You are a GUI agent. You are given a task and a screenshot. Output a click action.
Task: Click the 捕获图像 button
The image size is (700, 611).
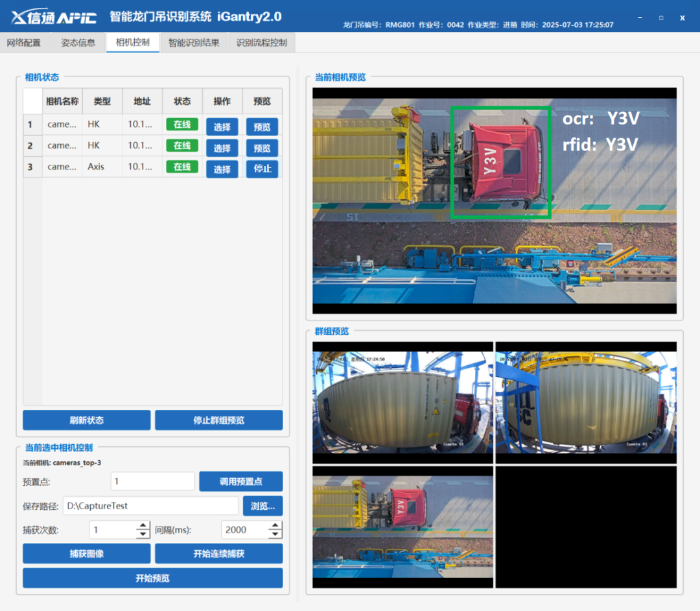tap(87, 553)
